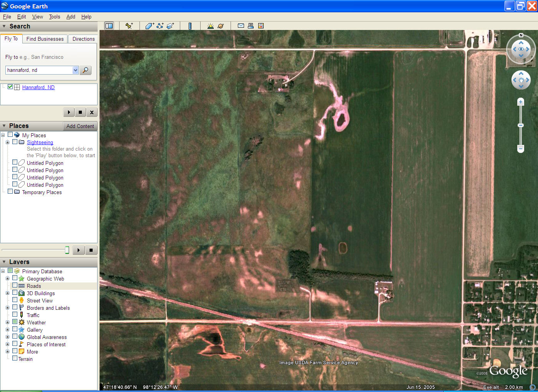Open the Sightseeing folder link

(x=40, y=142)
